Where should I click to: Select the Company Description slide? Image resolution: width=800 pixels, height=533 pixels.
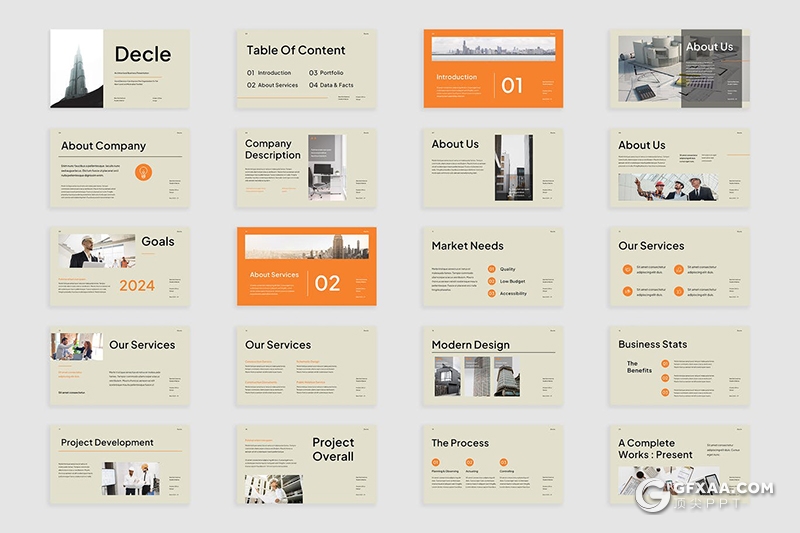tap(306, 167)
